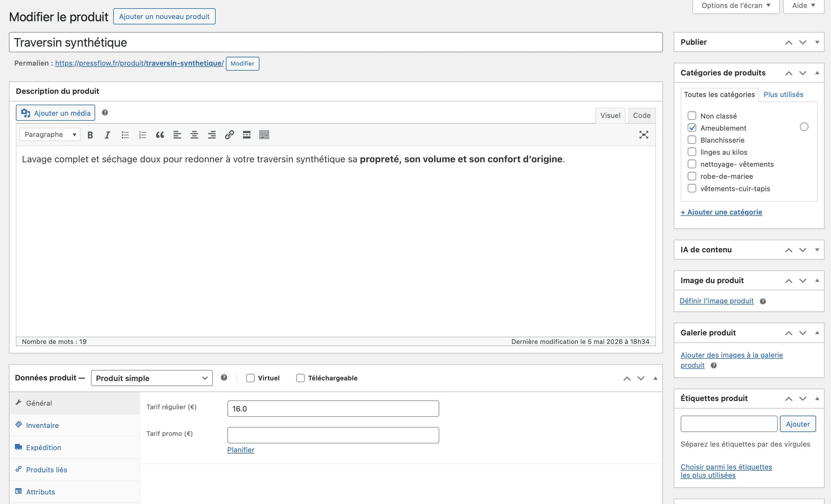Insert a bulleted list
The width and height of the screenshot is (831, 504).
125,135
